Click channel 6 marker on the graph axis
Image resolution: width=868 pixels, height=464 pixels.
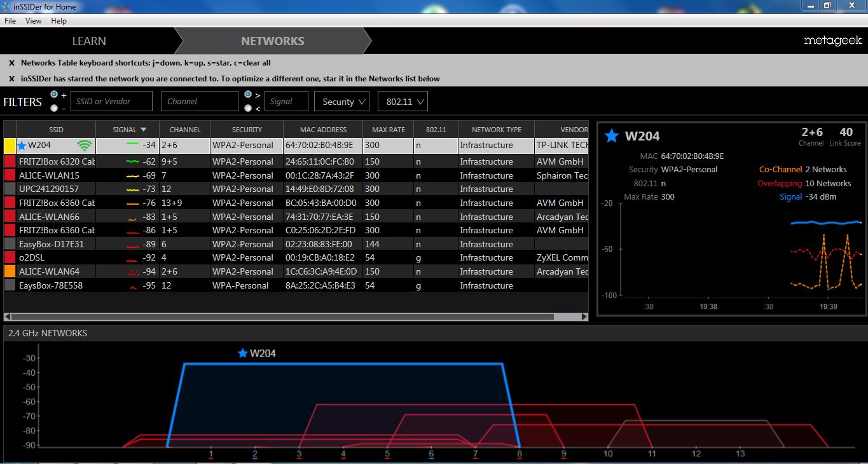click(x=431, y=454)
